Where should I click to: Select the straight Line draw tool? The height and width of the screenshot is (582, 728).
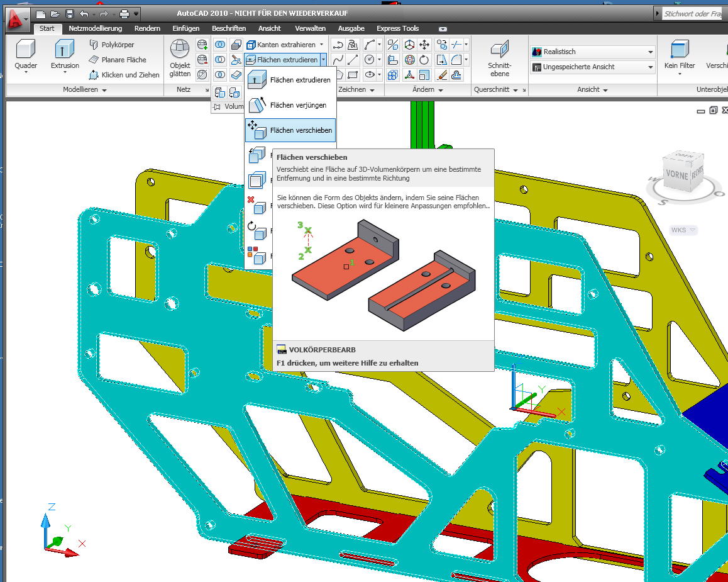point(353,59)
